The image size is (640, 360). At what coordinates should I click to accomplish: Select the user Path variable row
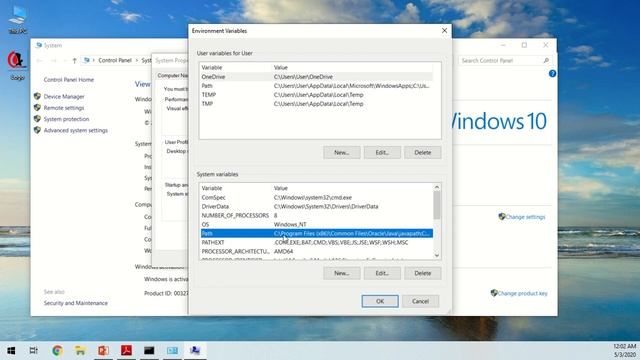[316, 86]
